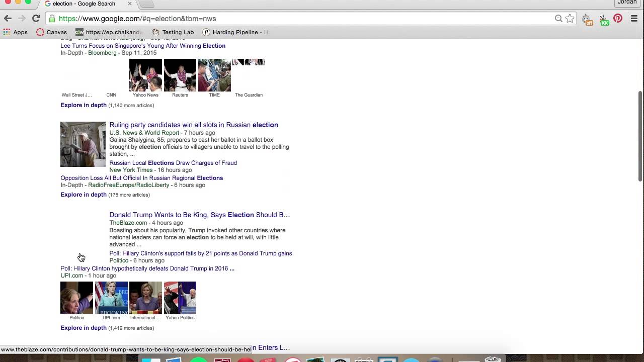The height and width of the screenshot is (362, 644).
Task: Click the UPI.com thumbnail image
Action: pos(111,298)
